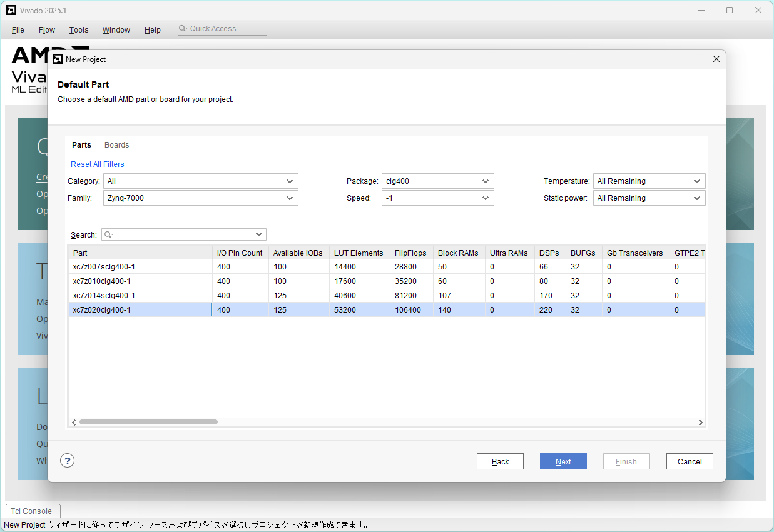Open the Flow menu
774x532 pixels.
click(47, 30)
